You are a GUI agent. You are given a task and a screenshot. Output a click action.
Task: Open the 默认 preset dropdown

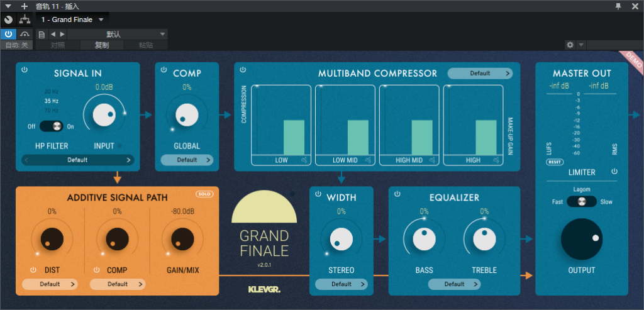(x=117, y=34)
